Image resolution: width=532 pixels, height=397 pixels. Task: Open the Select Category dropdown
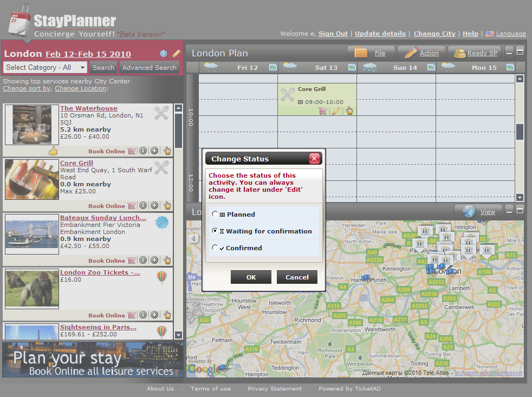[x=45, y=68]
